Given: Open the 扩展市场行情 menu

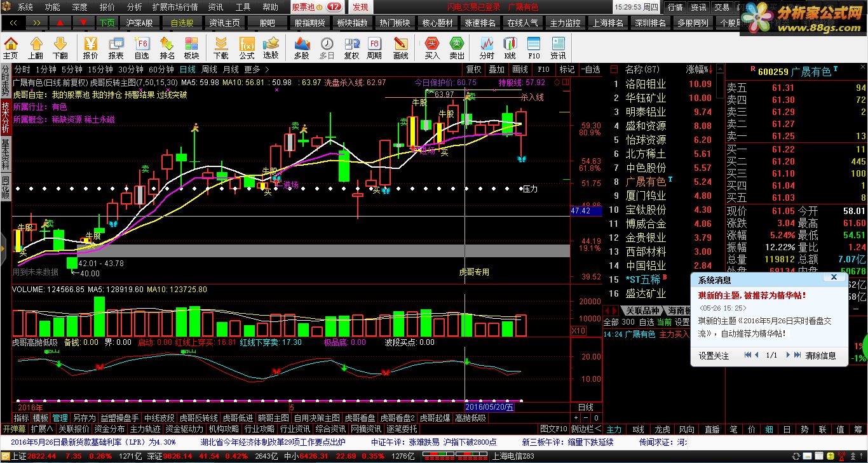Looking at the screenshot, I should point(175,7).
